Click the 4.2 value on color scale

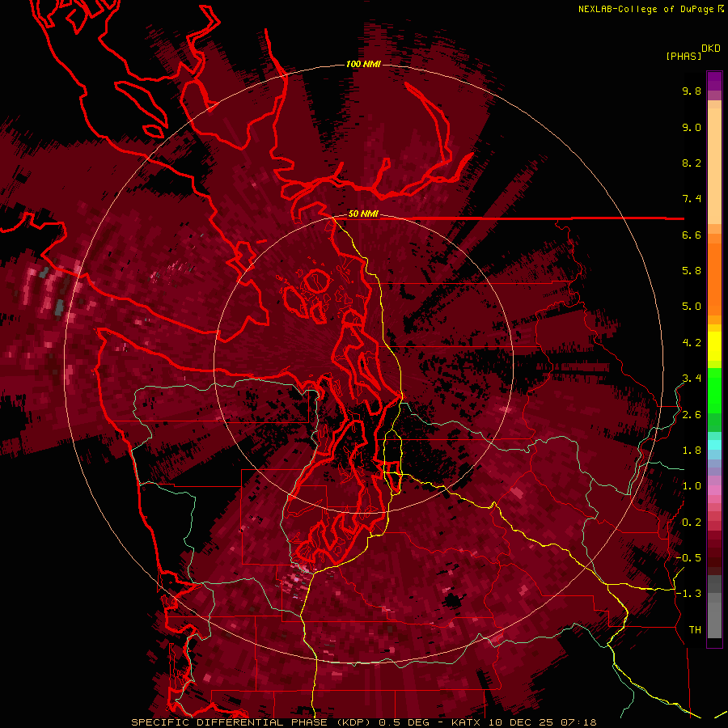click(692, 343)
